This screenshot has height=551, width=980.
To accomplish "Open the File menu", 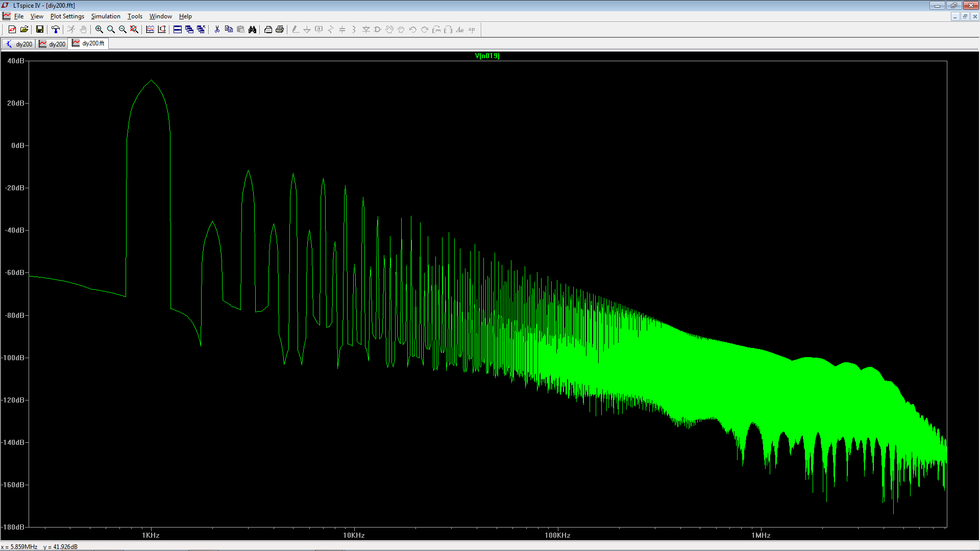I will coord(19,16).
